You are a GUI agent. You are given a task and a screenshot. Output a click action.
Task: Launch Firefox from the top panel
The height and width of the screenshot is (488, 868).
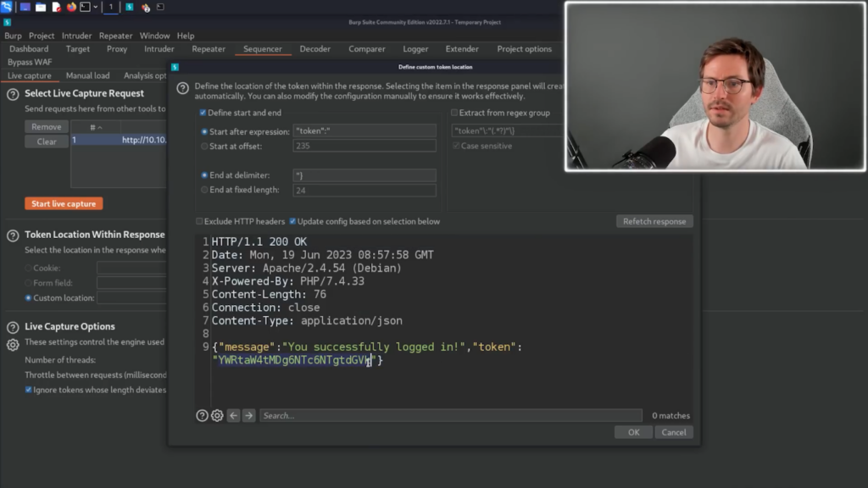pyautogui.click(x=71, y=7)
